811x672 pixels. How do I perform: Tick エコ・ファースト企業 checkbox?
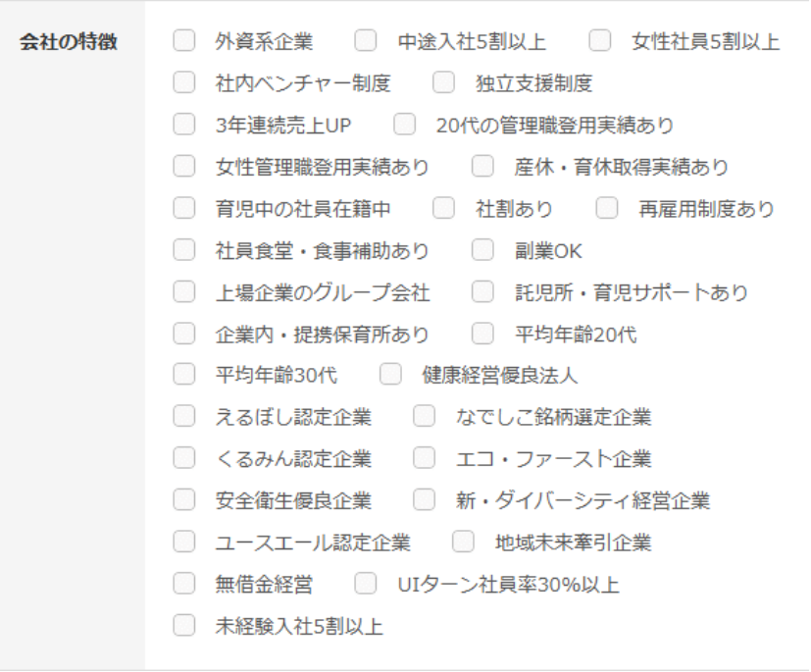[423, 458]
